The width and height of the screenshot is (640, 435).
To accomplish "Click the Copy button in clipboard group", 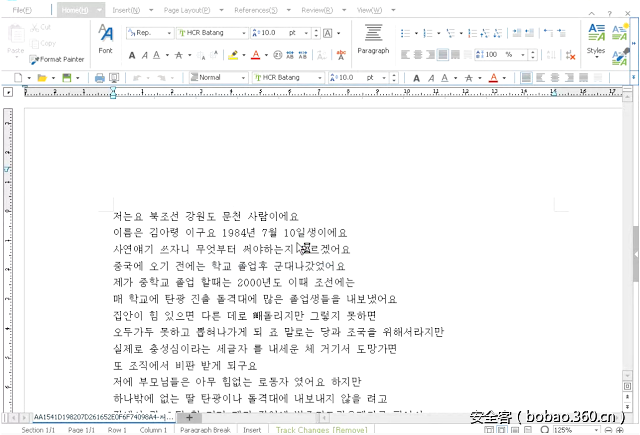I will click(42, 43).
